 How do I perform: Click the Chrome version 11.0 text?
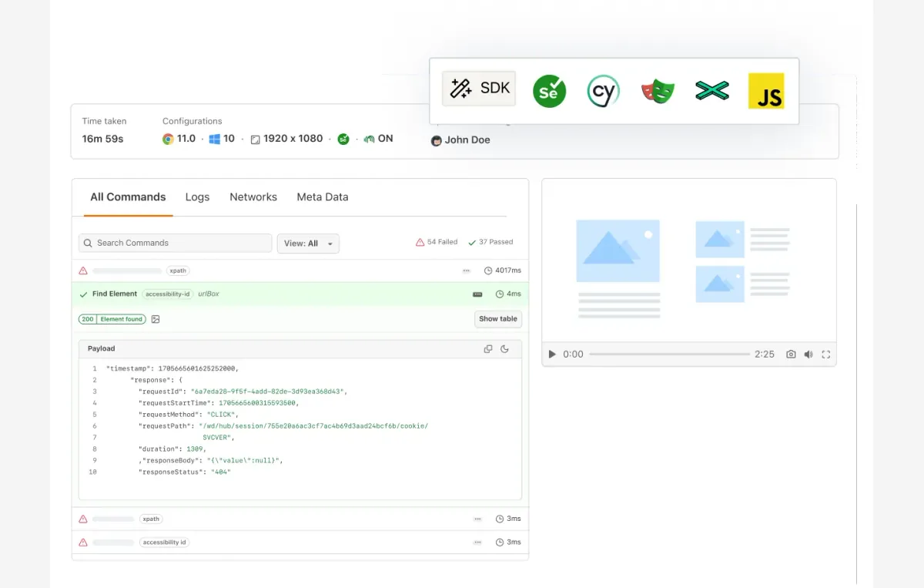pyautogui.click(x=186, y=139)
